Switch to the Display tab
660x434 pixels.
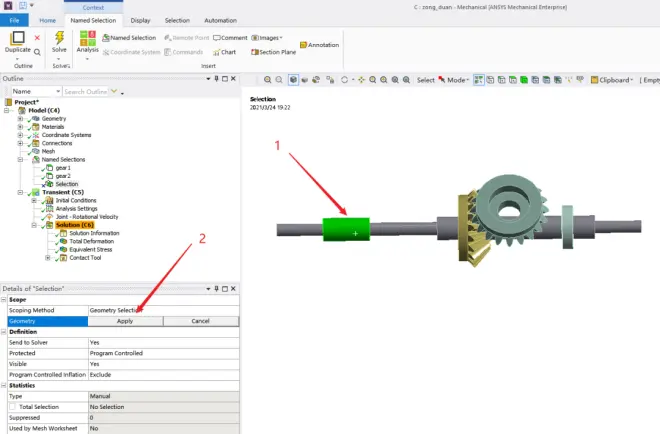click(x=140, y=20)
